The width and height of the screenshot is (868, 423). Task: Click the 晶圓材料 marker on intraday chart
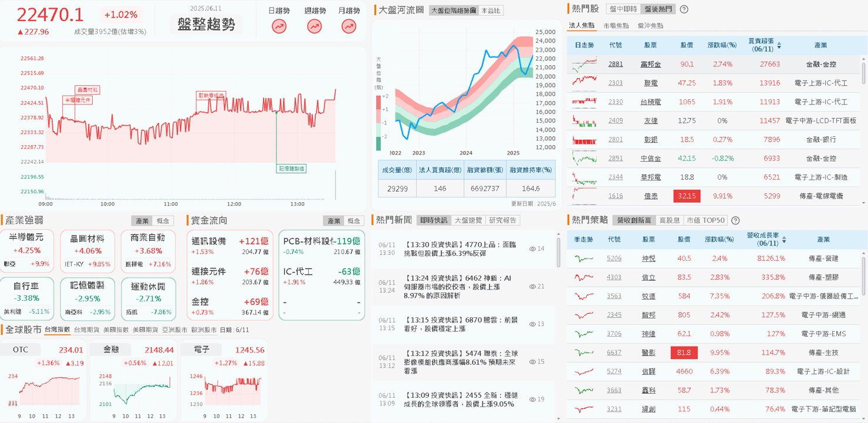point(88,90)
